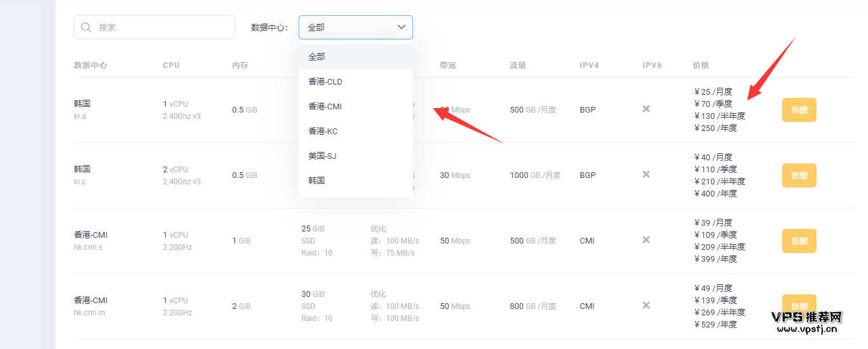Screen dimensions: 868x349
Task: Click 2 GiB memory in hk.cmi.m row
Action: 241,306
